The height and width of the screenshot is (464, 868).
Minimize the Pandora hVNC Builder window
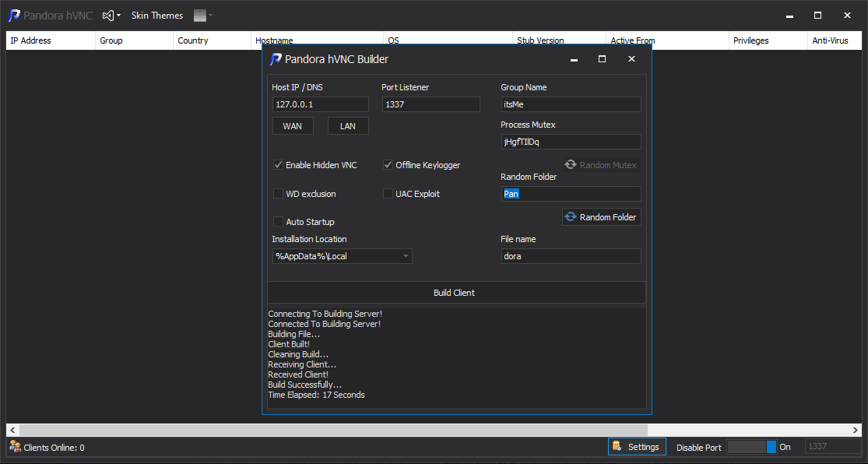(574, 59)
